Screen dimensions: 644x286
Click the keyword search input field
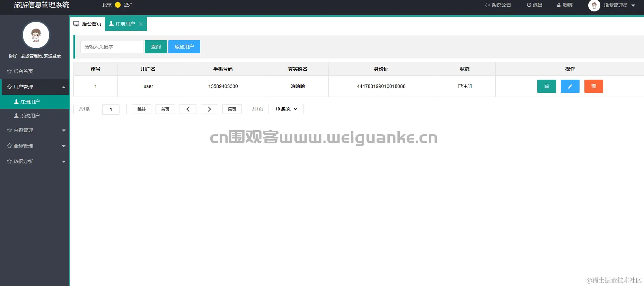pos(112,47)
